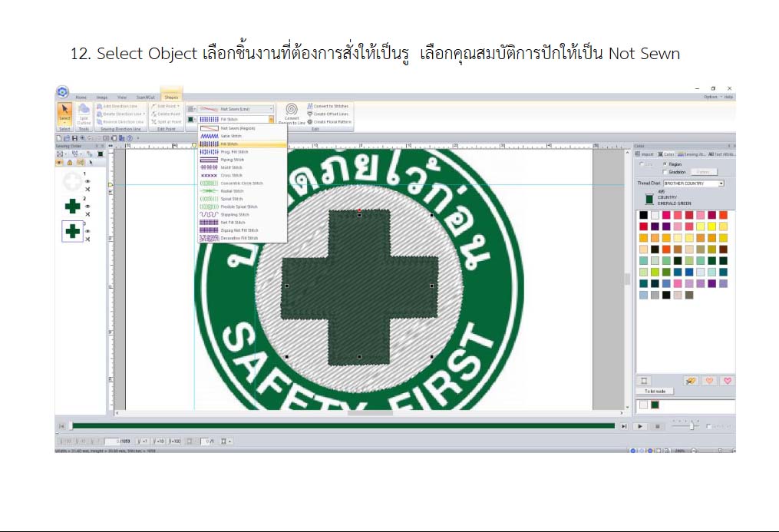Enable the Gradation checkbox
This screenshot has width=779, height=532.
[665, 173]
